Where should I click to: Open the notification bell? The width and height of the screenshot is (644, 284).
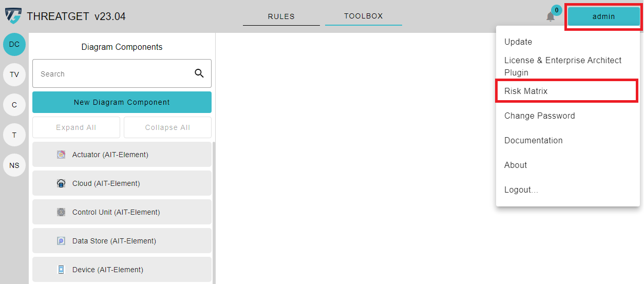[551, 16]
